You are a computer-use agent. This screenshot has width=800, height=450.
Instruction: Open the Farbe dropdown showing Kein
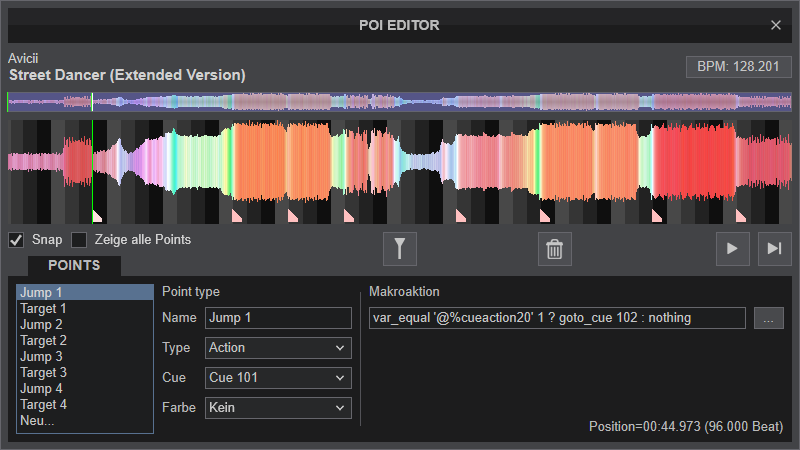tap(278, 408)
